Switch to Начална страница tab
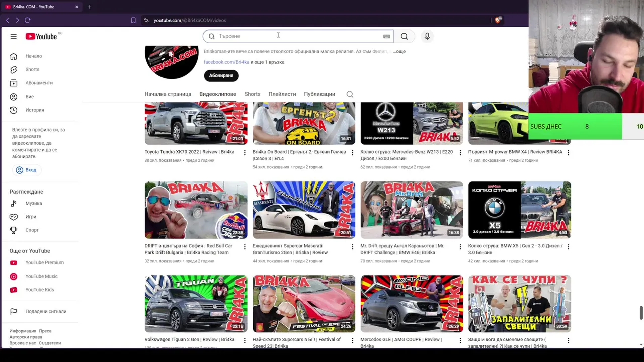 coord(168,94)
